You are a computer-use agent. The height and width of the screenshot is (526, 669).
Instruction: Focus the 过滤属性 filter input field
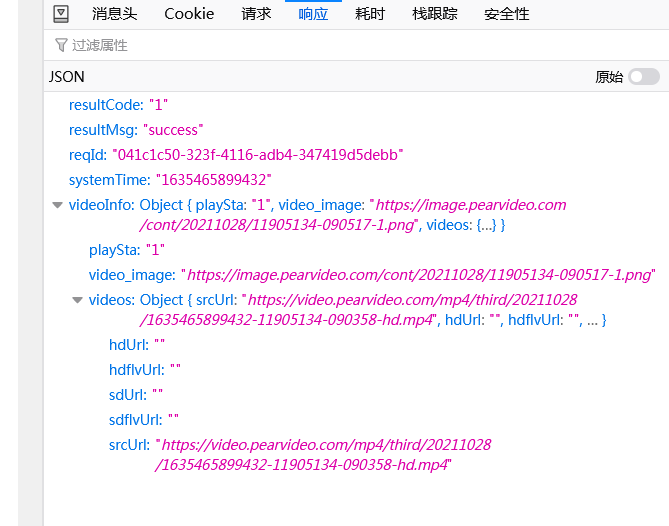coord(300,45)
